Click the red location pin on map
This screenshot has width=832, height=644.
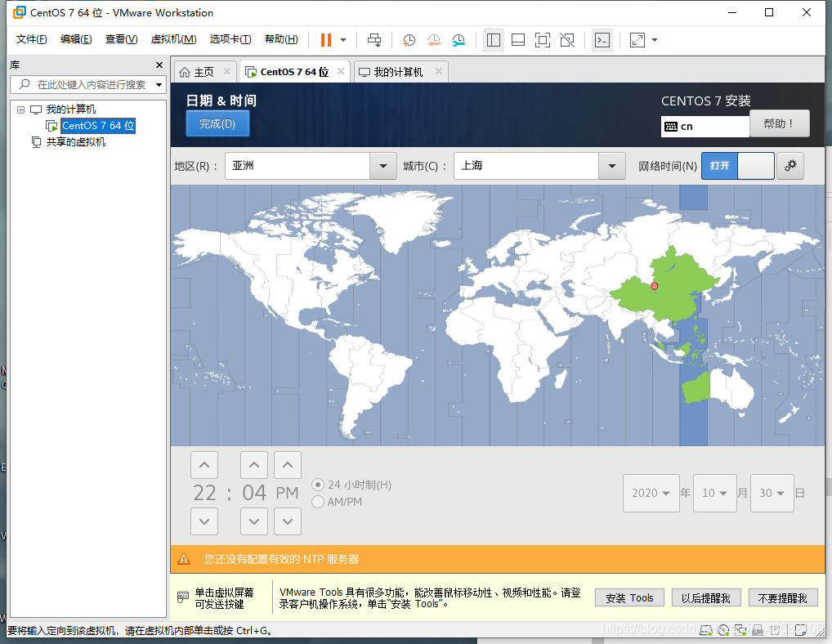[x=655, y=287]
